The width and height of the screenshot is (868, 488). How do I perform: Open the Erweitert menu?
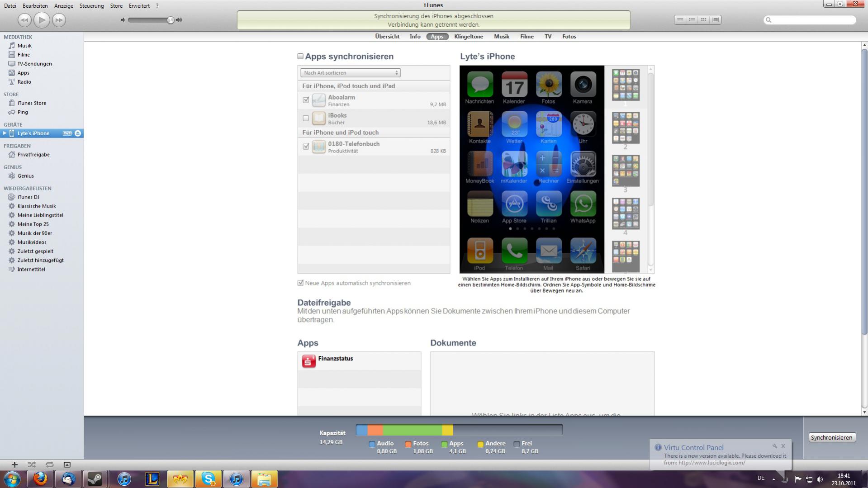click(139, 6)
